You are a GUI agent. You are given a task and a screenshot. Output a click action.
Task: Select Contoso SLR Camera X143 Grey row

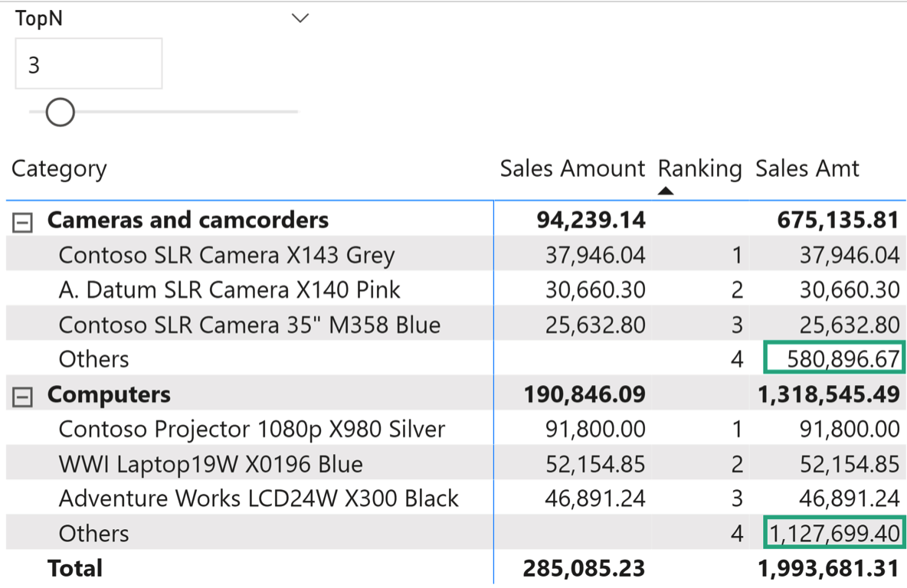pos(226,255)
